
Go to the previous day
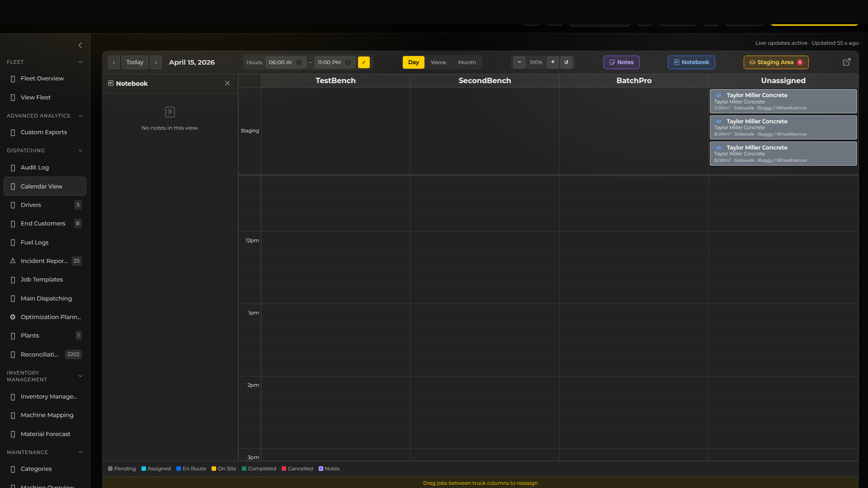114,62
